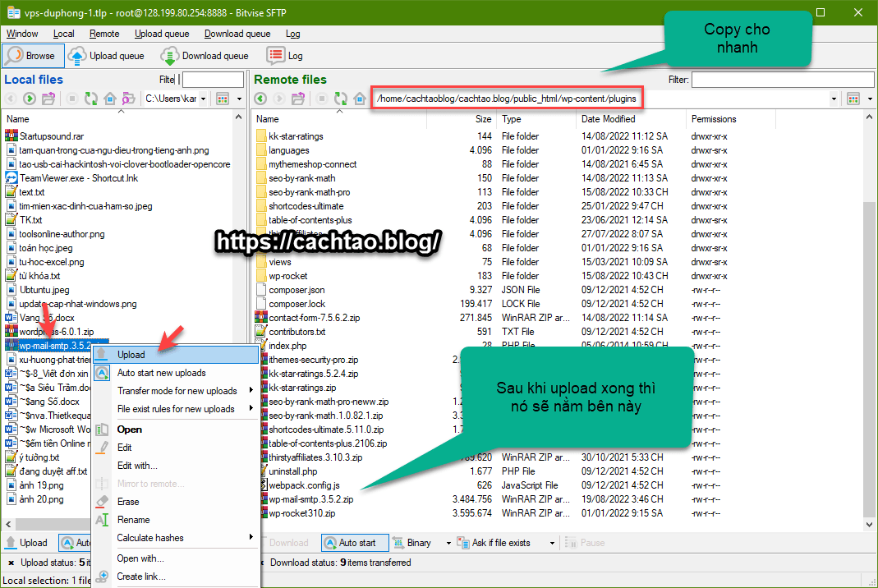Go forward in Remote files pane
878x588 pixels.
coord(279,99)
